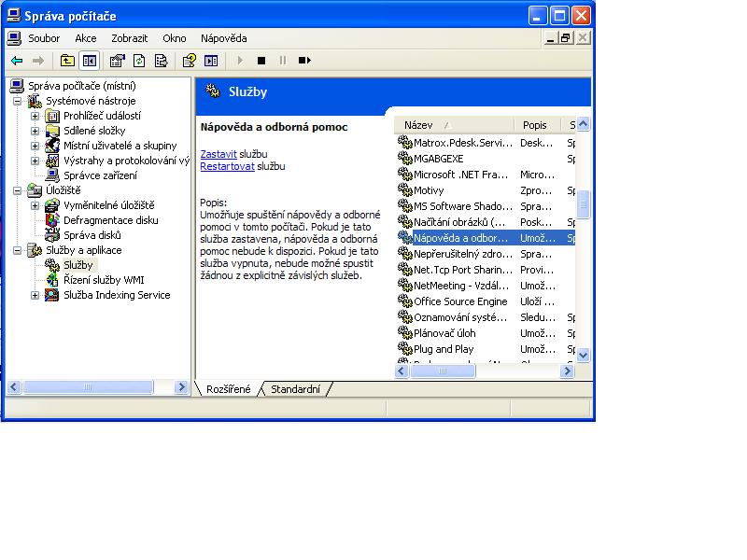
Task: Click the Restart service toolbar button
Action: click(304, 61)
